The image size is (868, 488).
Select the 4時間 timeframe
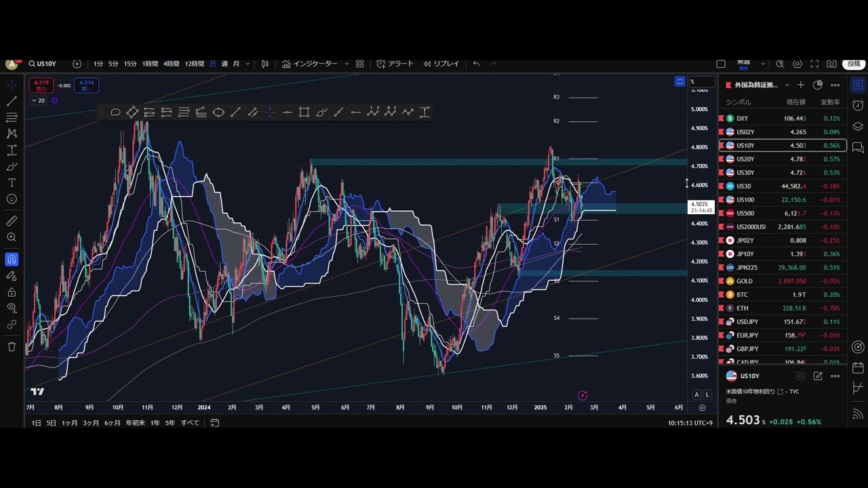coord(171,64)
